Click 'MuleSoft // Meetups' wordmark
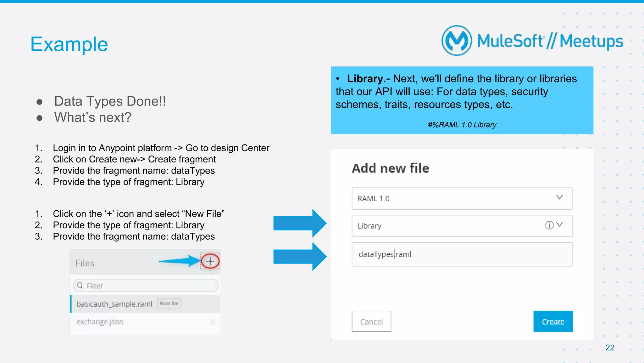The image size is (644, 363). [x=550, y=41]
